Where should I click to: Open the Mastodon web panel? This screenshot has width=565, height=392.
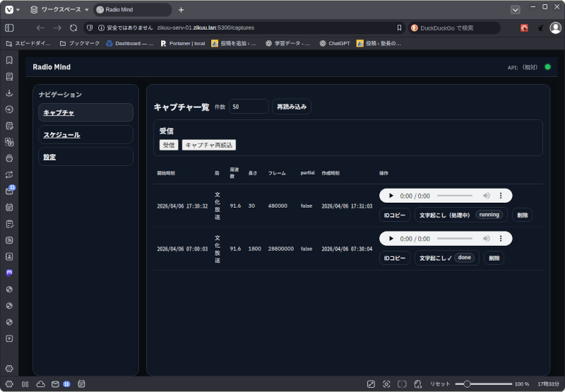click(9, 273)
